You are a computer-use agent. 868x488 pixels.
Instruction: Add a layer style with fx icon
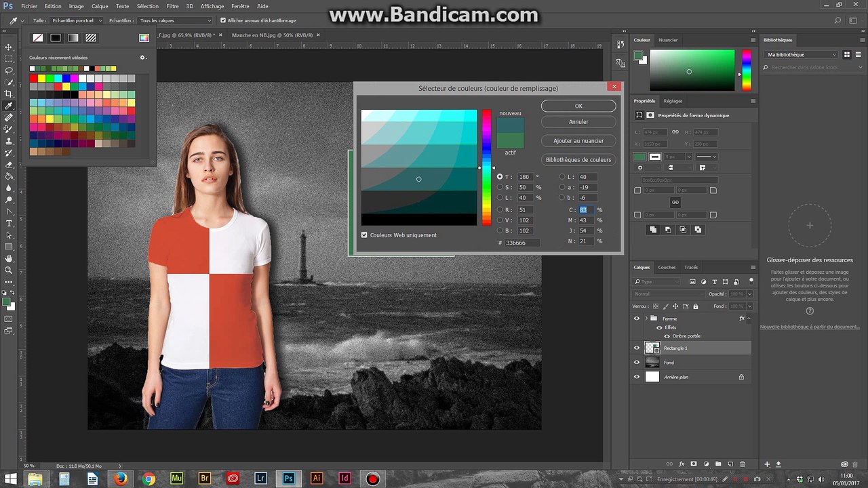click(682, 464)
